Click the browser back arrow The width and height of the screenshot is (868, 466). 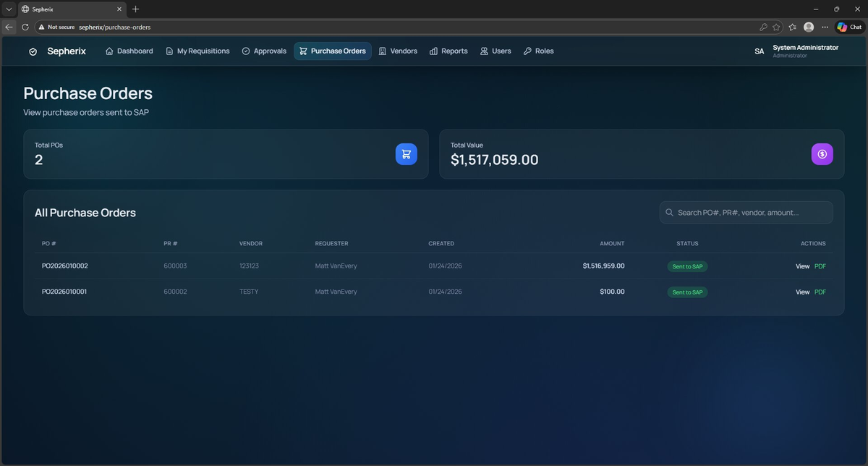(x=9, y=27)
